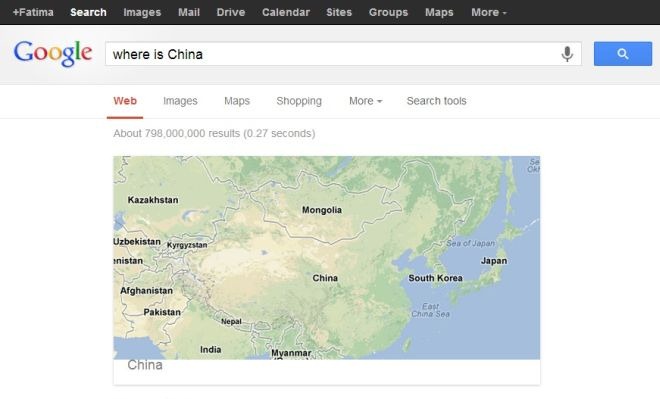Click the Google logo
Screen dimensions: 660x399
(53, 53)
